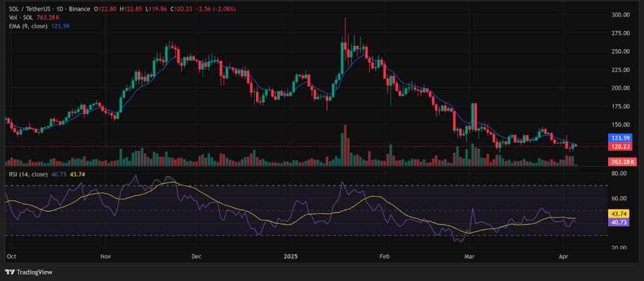Click the 763.28K volume tag on axis

tap(620, 162)
